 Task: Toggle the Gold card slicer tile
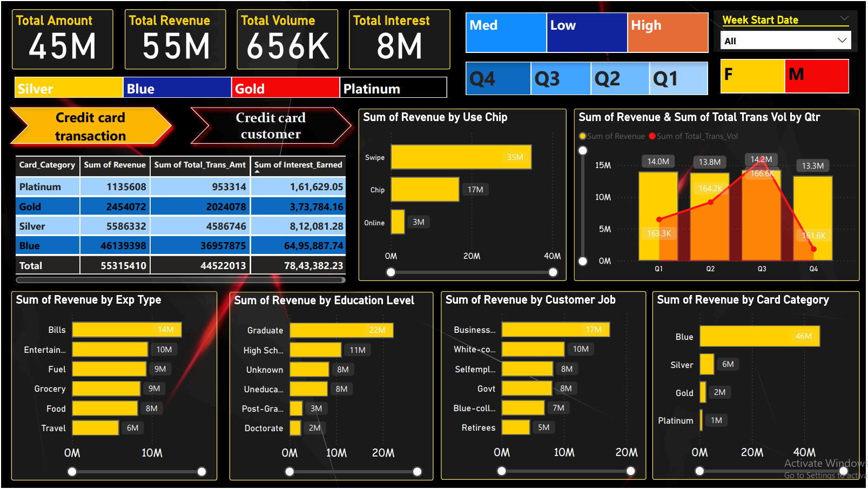[285, 88]
